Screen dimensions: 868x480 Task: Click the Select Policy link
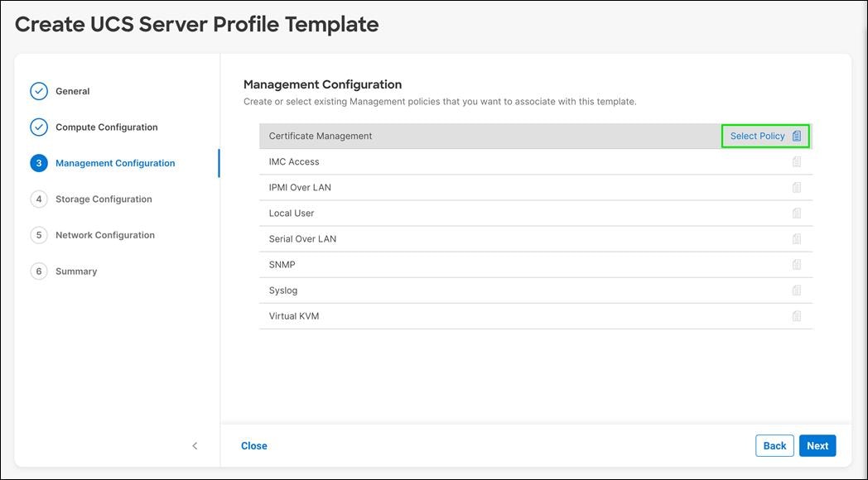pyautogui.click(x=756, y=135)
